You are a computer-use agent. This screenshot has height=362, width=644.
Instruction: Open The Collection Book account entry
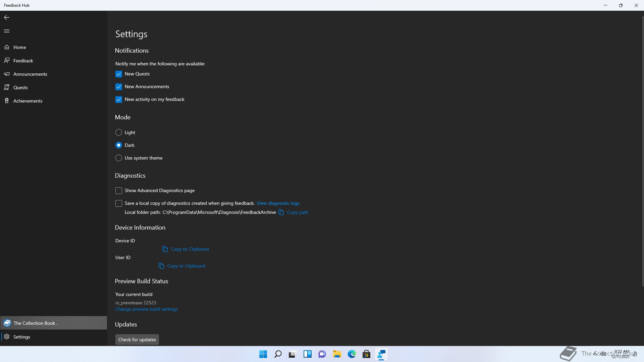point(35,323)
